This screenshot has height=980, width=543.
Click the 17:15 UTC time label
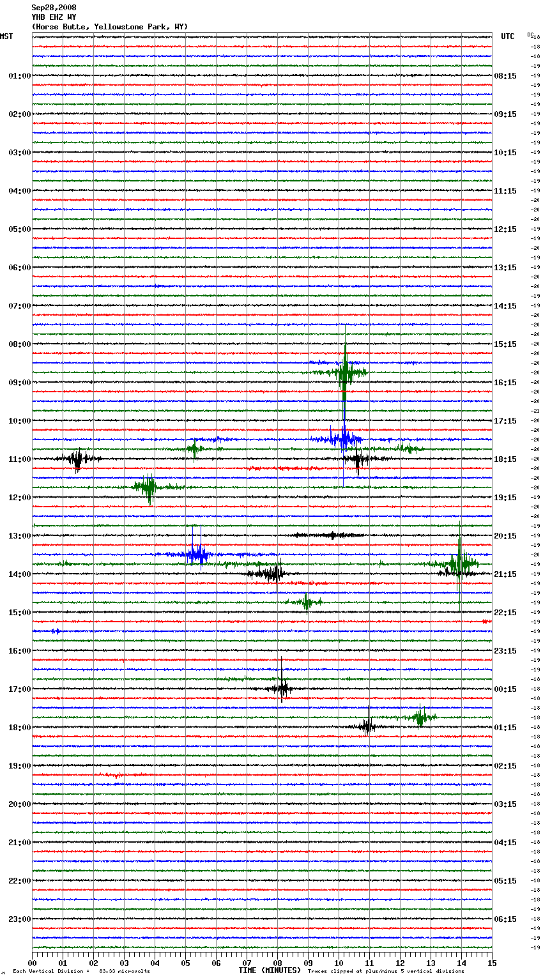pyautogui.click(x=505, y=421)
